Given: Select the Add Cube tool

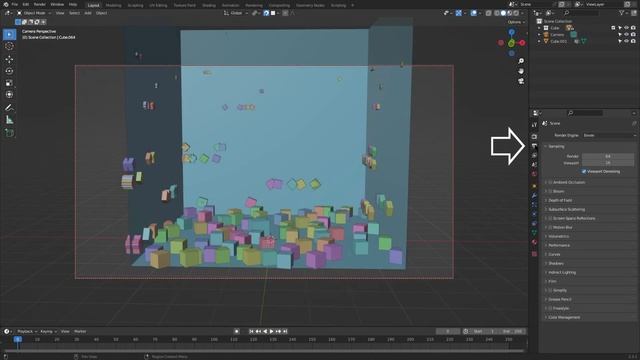Looking at the screenshot, I should [9, 133].
